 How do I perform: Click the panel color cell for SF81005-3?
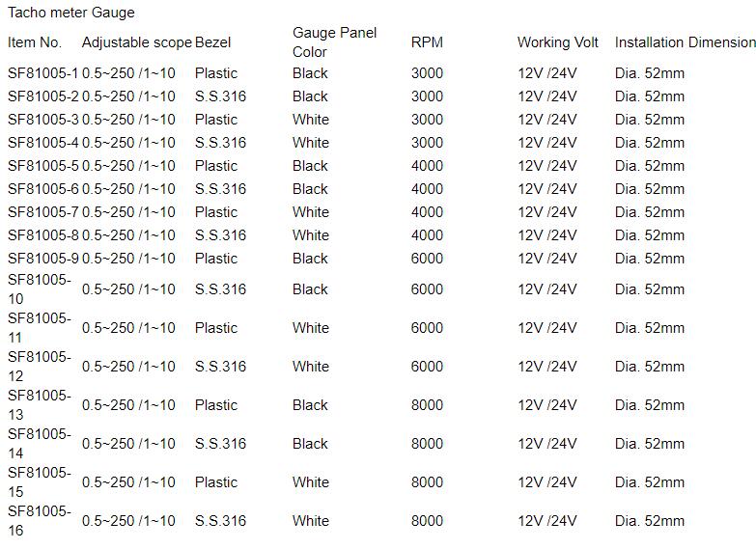[310, 120]
